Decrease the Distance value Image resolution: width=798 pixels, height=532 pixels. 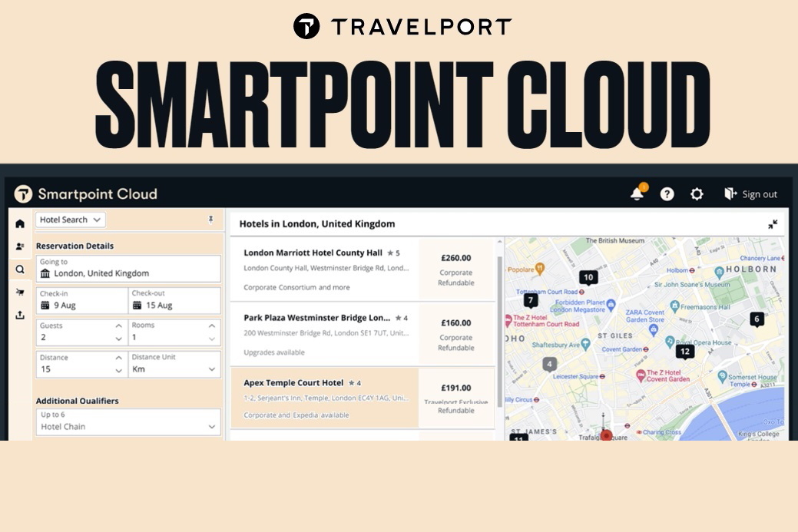pos(118,370)
